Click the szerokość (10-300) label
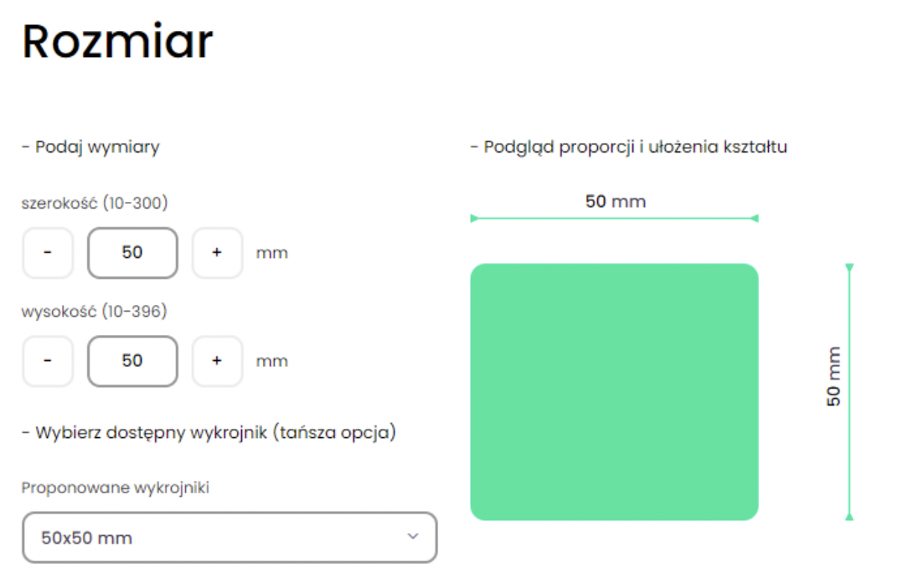898x588 pixels. click(95, 203)
